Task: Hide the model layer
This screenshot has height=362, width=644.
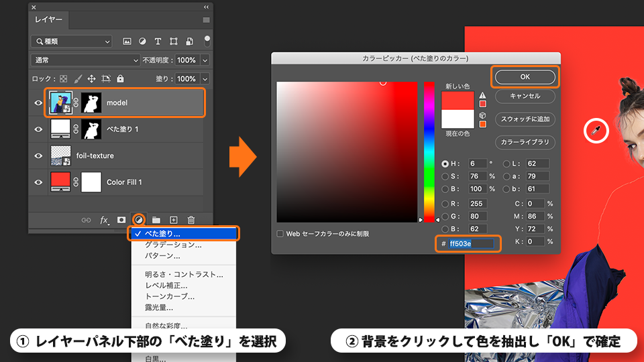Action: pyautogui.click(x=38, y=103)
